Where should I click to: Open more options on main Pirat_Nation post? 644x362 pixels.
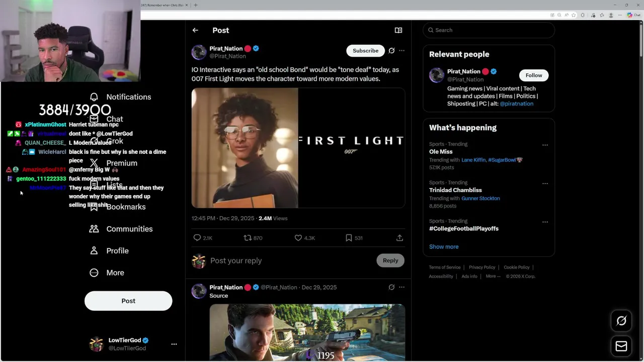coord(401,51)
